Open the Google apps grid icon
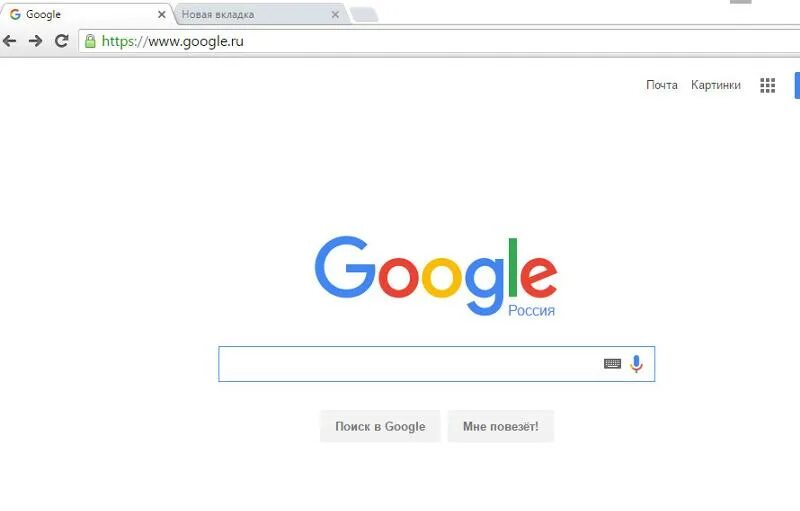The image size is (800, 511). (767, 85)
